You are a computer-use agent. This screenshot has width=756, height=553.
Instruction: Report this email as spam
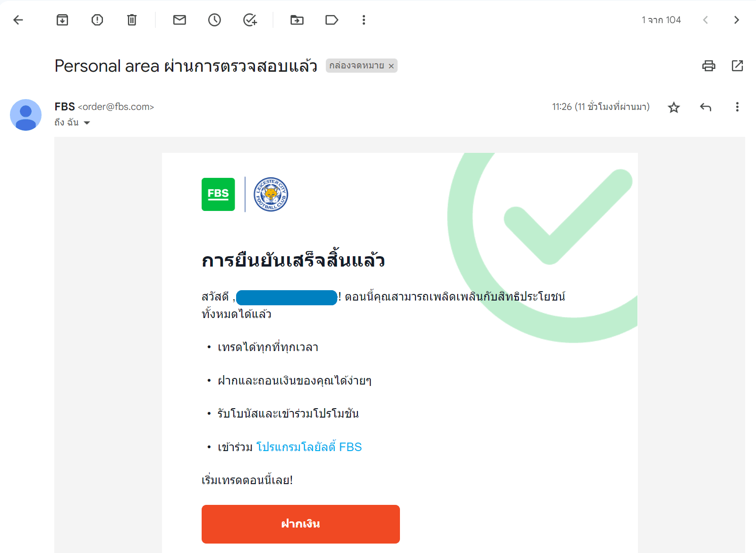coord(97,20)
